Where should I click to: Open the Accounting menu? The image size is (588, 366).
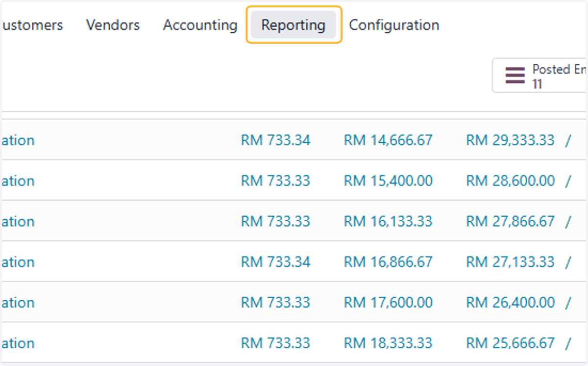(200, 25)
